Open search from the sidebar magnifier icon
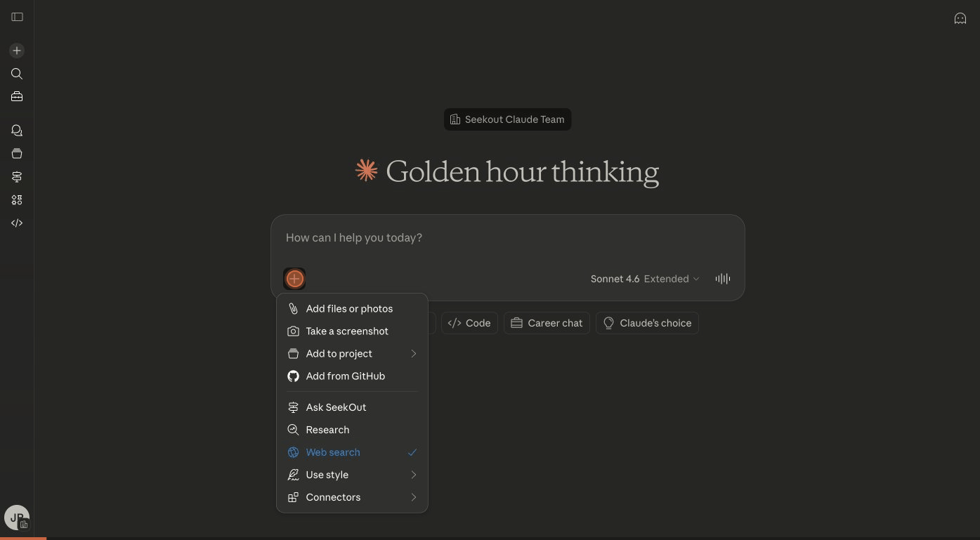980x540 pixels. point(17,74)
